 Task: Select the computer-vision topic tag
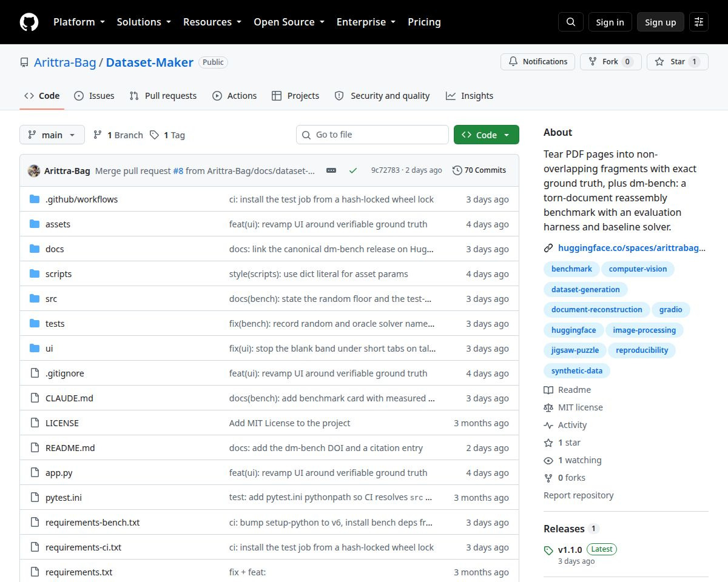[x=638, y=269]
